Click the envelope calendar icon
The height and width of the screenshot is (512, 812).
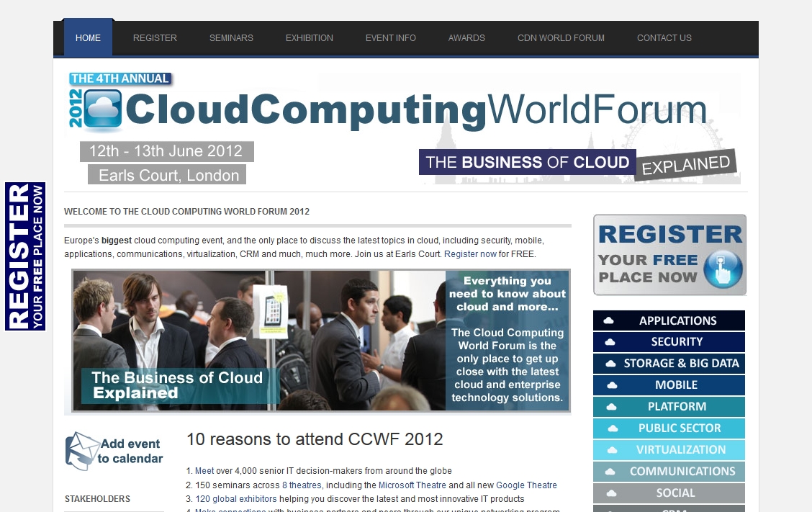click(82, 451)
